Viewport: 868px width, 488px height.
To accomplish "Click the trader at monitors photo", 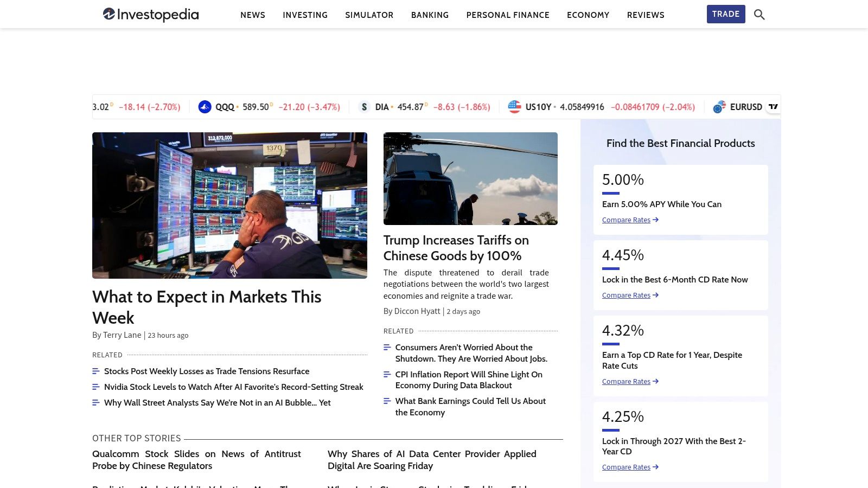I will (x=229, y=206).
